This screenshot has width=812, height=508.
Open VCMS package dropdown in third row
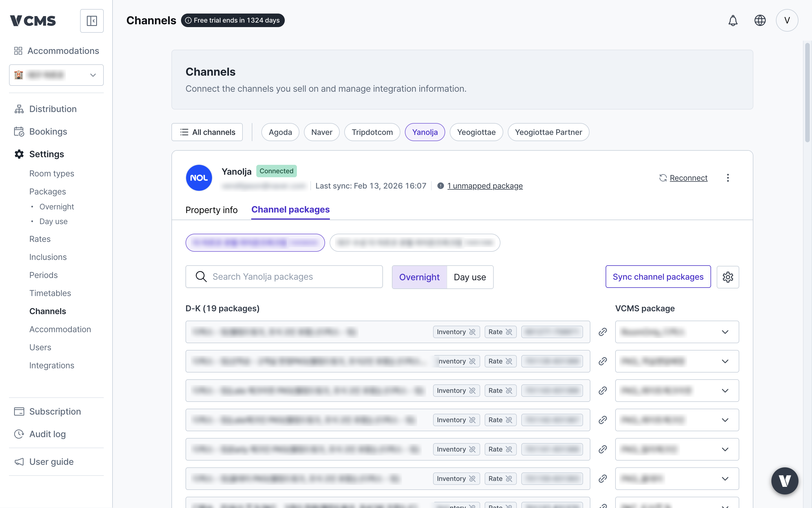tap(677, 390)
